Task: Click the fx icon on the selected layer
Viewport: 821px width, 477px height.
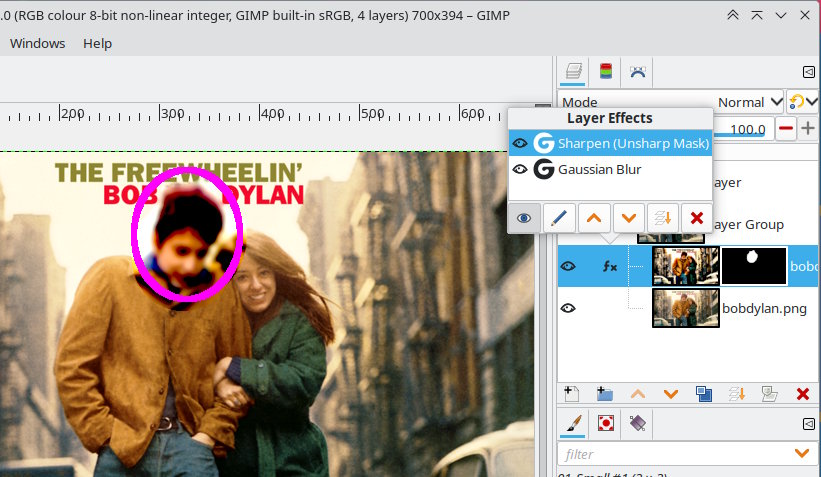Action: 609,267
